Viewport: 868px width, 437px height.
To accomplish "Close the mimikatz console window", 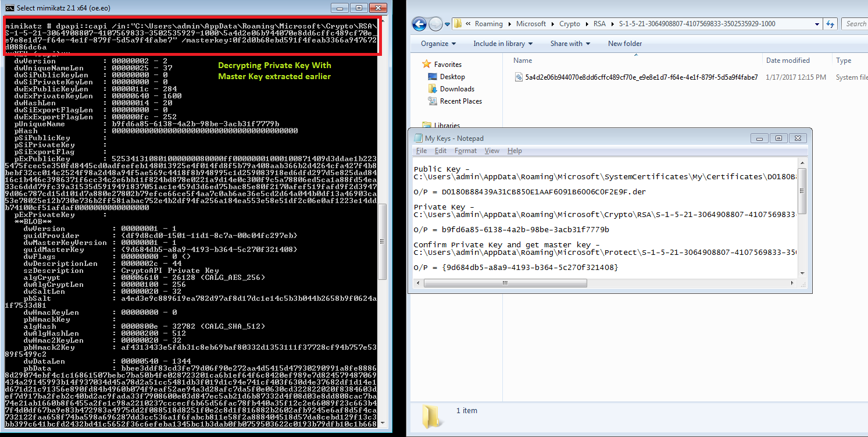I will (x=377, y=7).
